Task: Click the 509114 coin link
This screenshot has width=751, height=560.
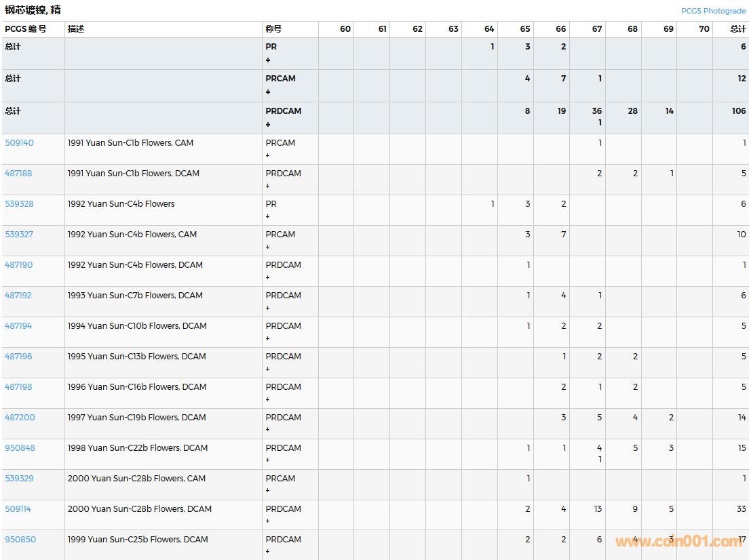Action: (18, 509)
